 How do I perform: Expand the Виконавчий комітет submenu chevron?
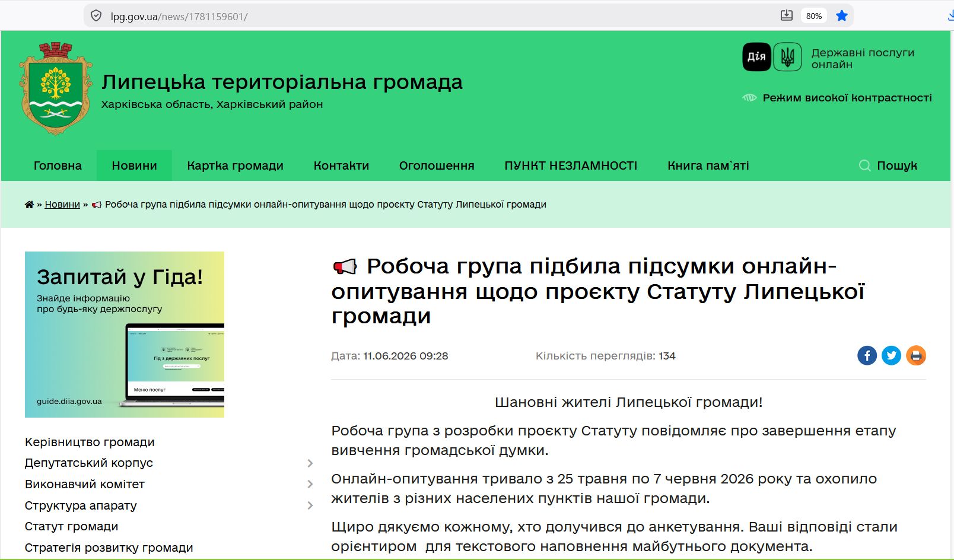point(310,484)
